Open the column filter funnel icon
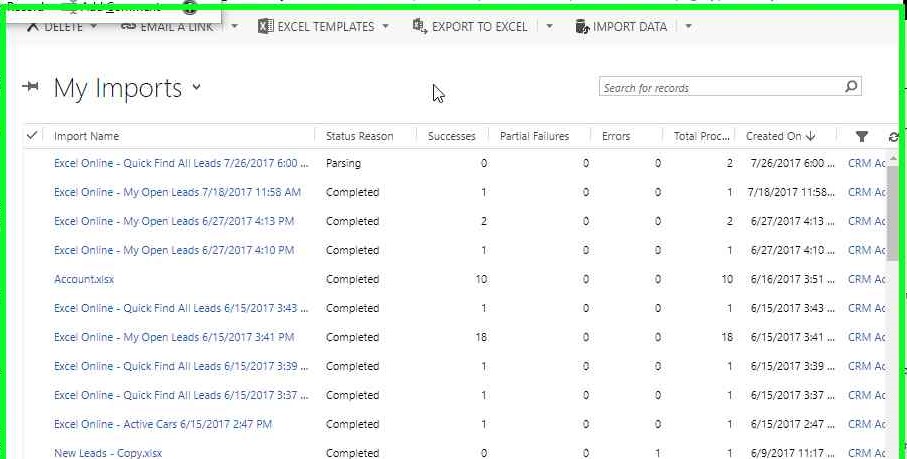Screen dimensions: 907x459 [862, 136]
